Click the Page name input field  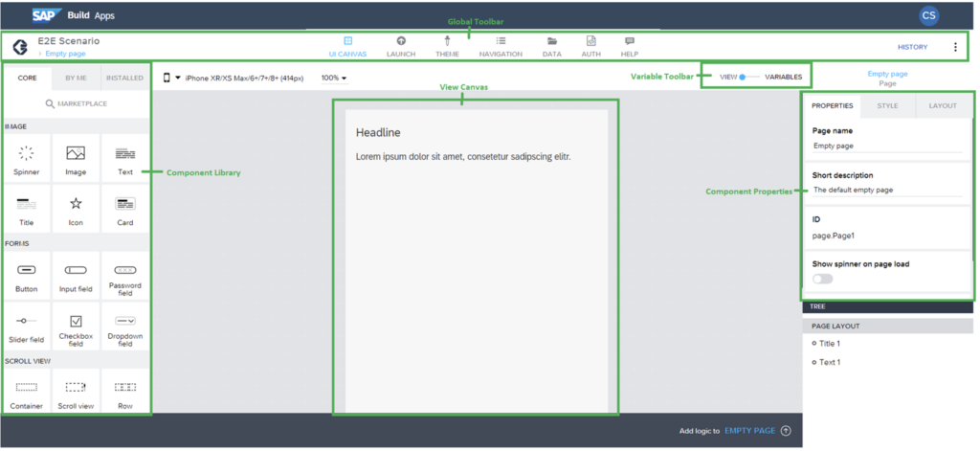[886, 146]
